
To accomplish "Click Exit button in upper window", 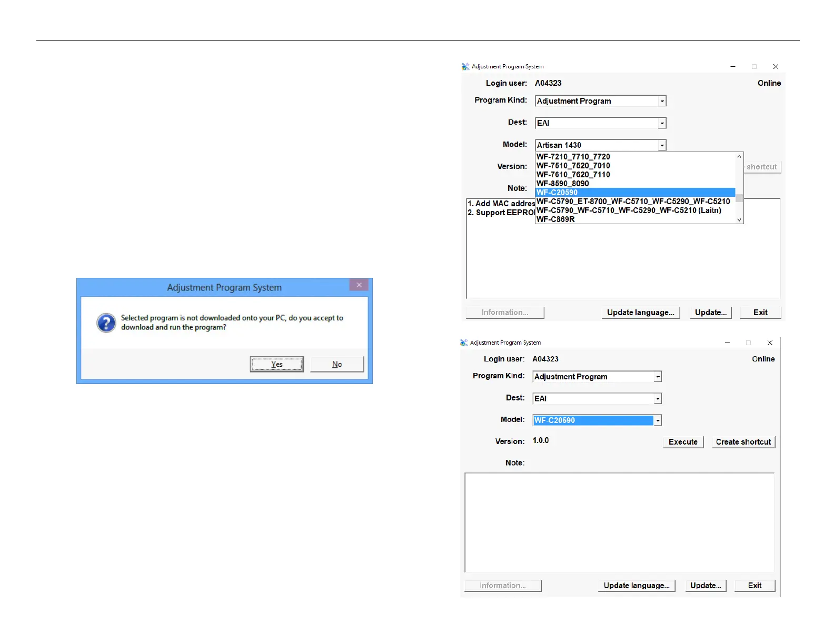I will coord(760,313).
